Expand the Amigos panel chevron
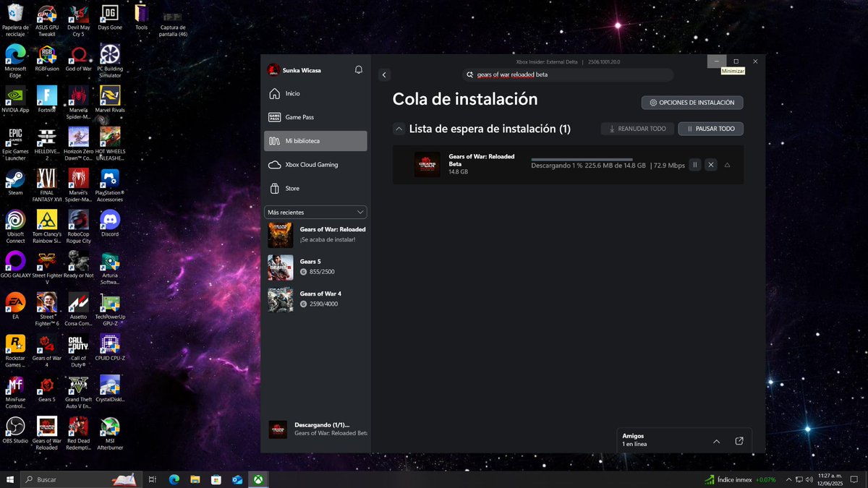This screenshot has height=488, width=868. click(x=716, y=441)
